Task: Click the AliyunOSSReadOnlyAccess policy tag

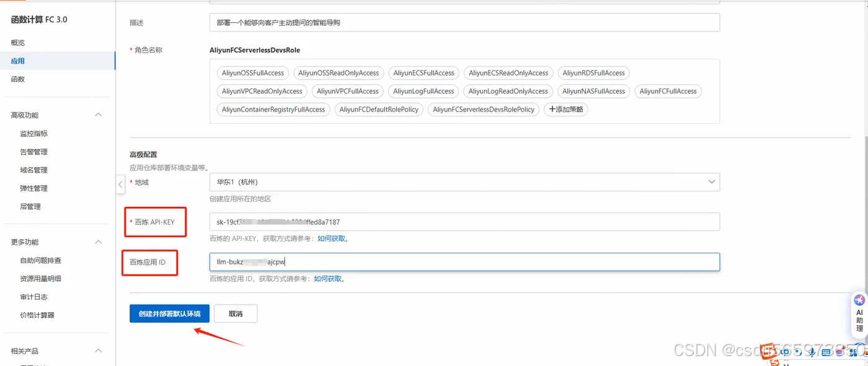Action: tap(339, 73)
